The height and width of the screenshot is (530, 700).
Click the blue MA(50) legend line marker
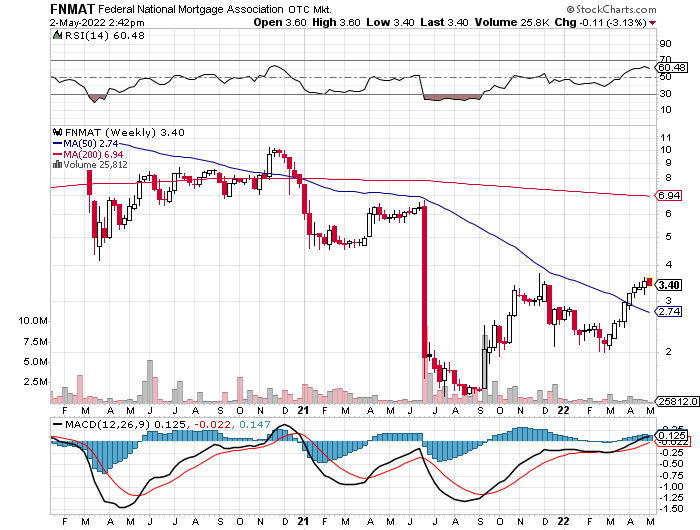(57, 143)
